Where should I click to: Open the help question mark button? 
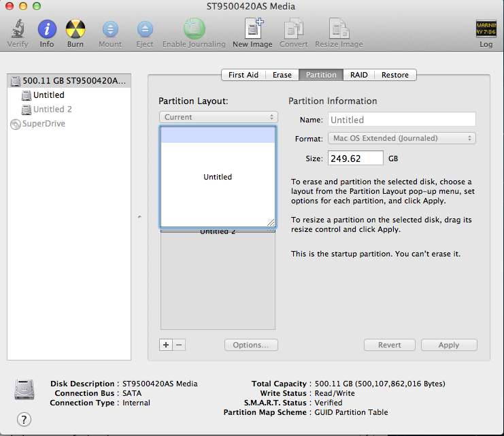[x=24, y=419]
